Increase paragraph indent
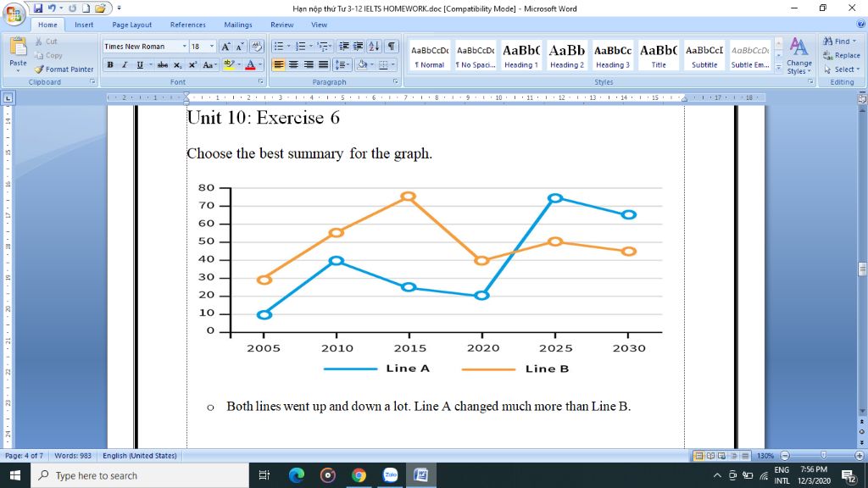This screenshot has width=868, height=488. coord(359,47)
